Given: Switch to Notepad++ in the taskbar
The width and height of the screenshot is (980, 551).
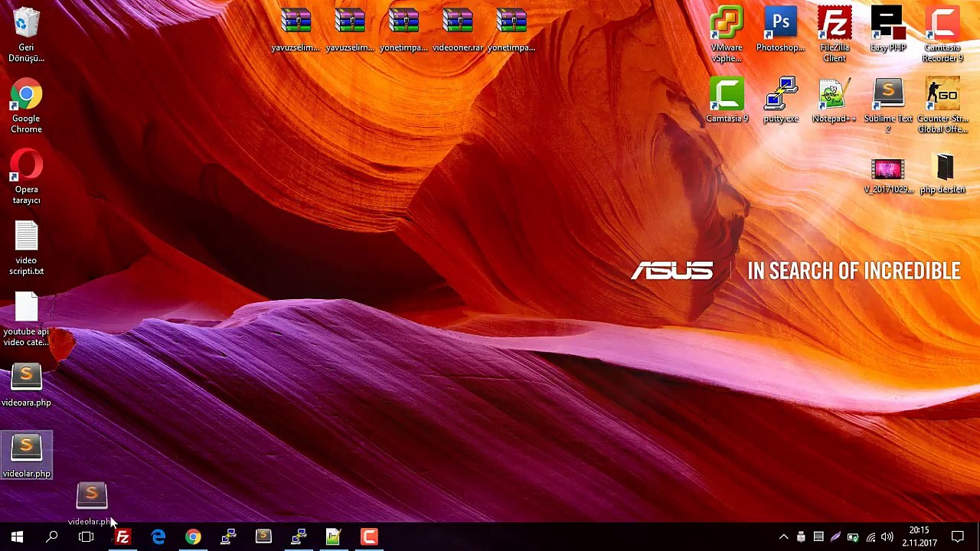Looking at the screenshot, I should pos(334,537).
